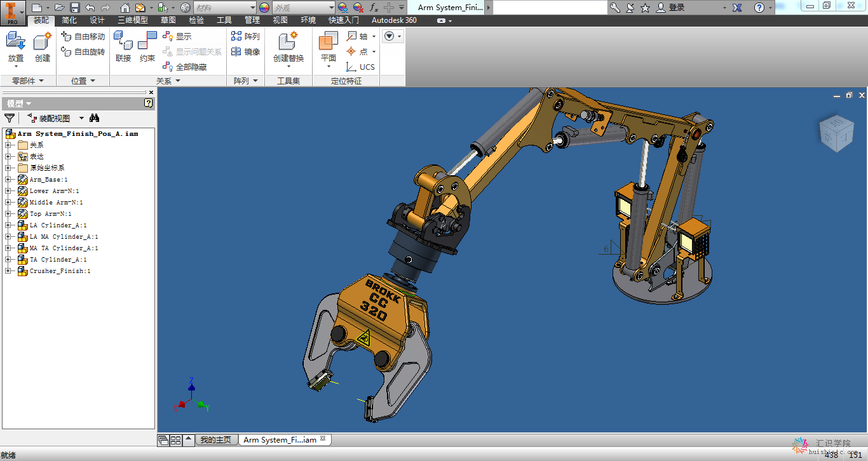Expand the Arm_Base:1 tree node
868x461 pixels.
(x=8, y=180)
